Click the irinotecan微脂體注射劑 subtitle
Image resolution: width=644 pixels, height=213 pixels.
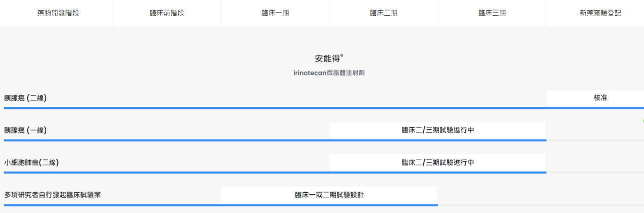pyautogui.click(x=329, y=73)
